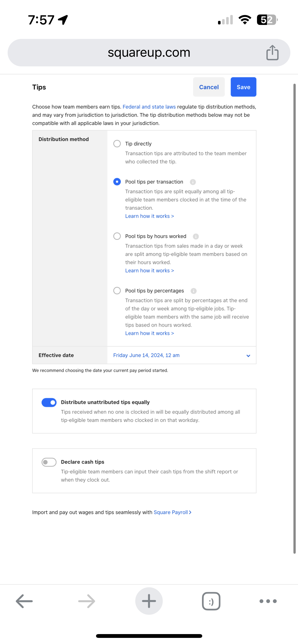Tap the Wi-Fi status icon
The image size is (298, 644).
[x=245, y=20]
